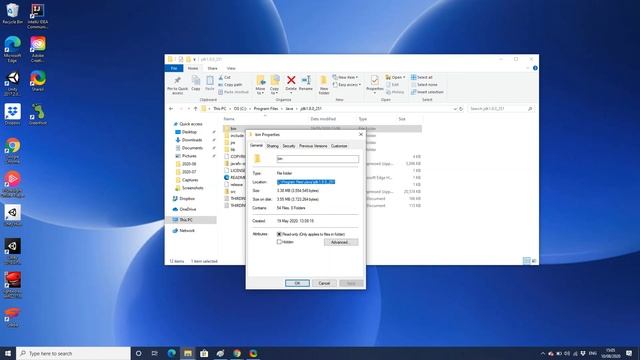
Task: Click the folder name field in Properties
Action: click(x=318, y=159)
